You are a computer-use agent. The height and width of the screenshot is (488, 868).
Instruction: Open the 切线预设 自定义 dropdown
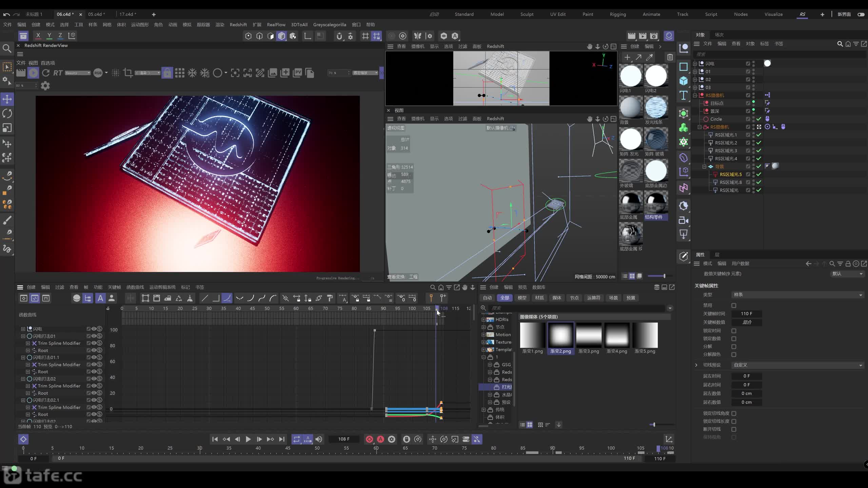[797, 365]
